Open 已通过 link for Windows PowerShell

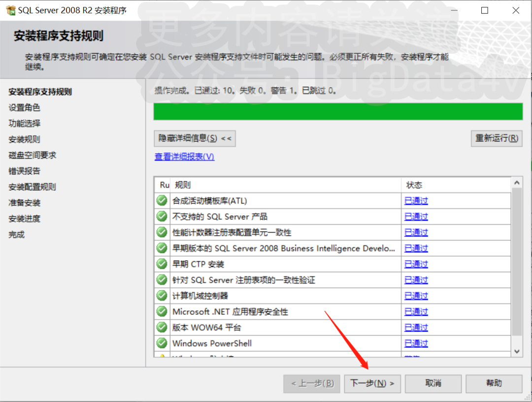coord(416,343)
